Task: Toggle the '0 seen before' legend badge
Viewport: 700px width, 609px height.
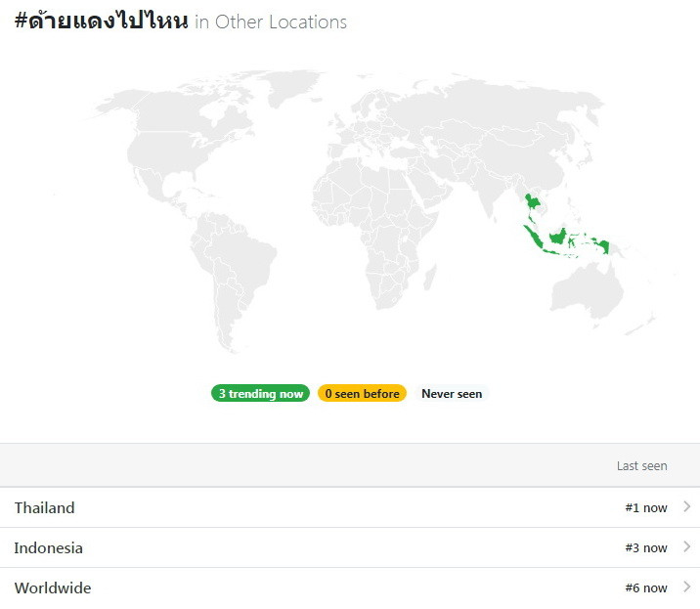Action: tap(362, 393)
